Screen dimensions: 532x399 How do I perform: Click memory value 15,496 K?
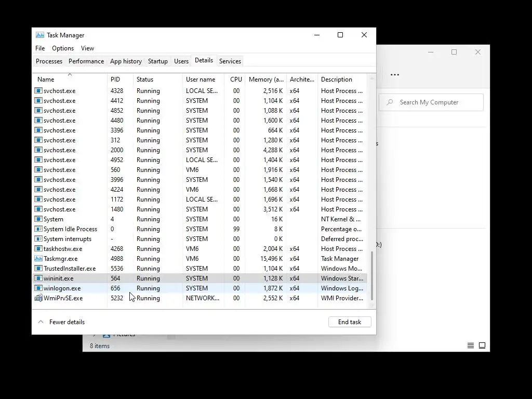271,259
